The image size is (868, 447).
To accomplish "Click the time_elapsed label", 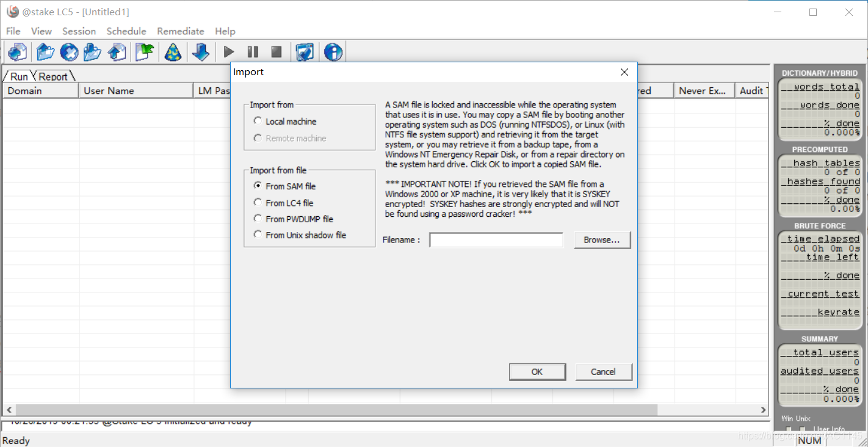I will [820, 239].
